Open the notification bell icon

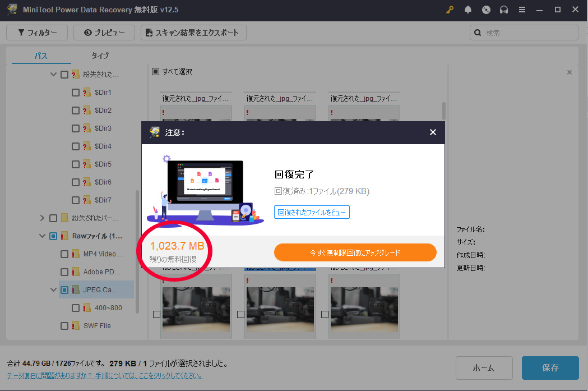(x=467, y=10)
